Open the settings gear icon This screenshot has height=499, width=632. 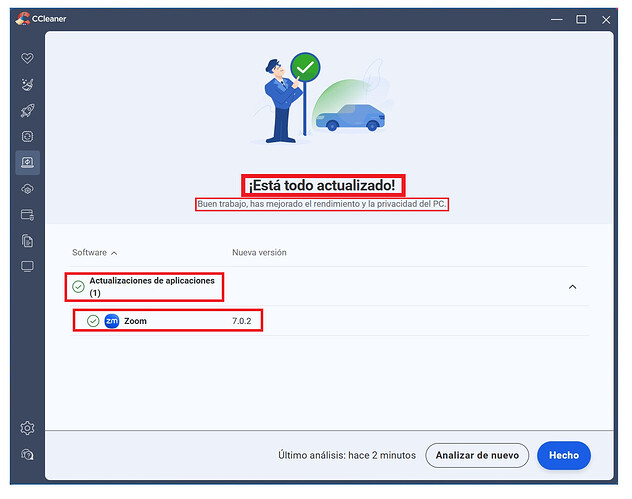(27, 428)
